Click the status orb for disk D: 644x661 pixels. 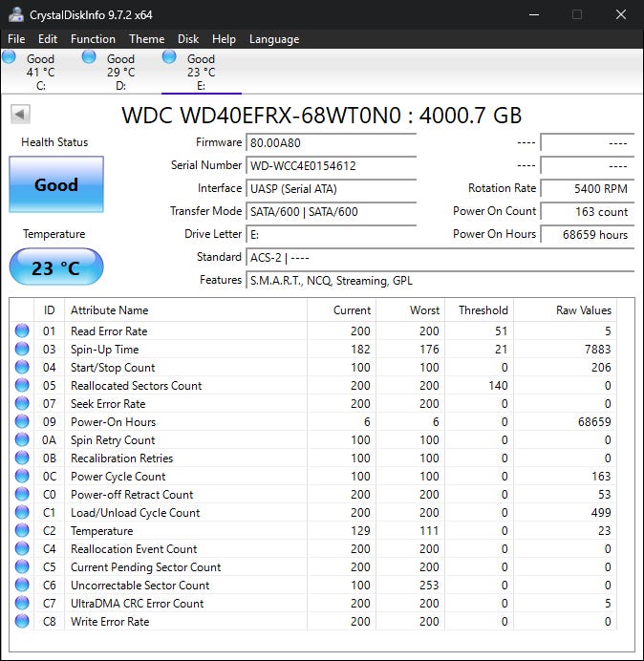(x=89, y=57)
